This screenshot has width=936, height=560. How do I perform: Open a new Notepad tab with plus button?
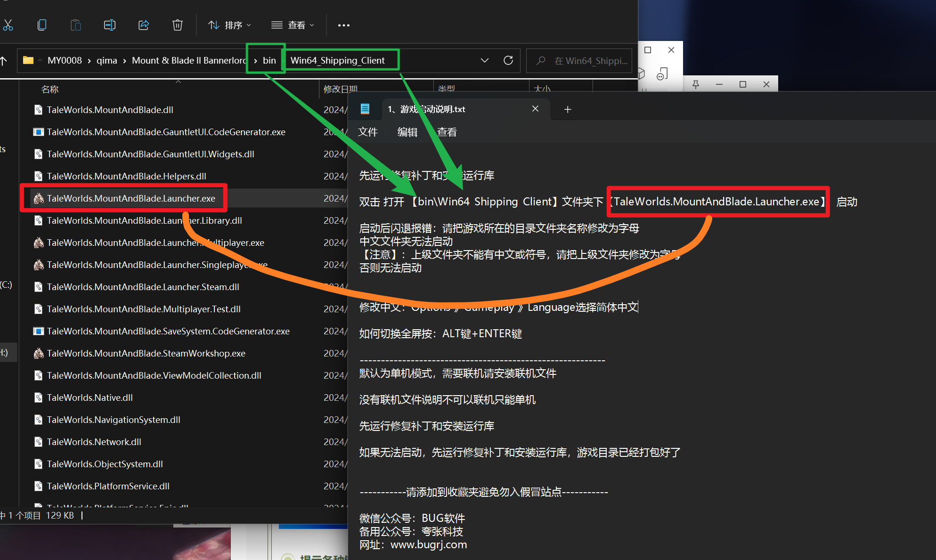(568, 109)
